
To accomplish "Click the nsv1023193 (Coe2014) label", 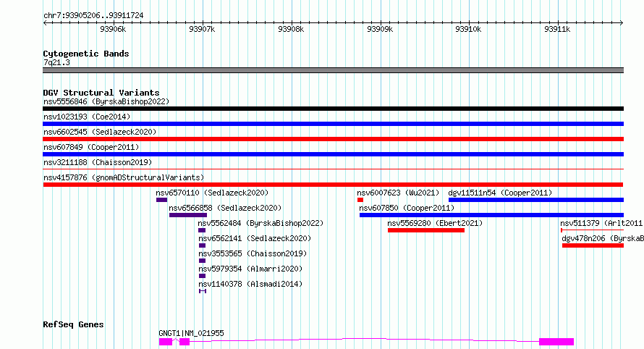I will (87, 117).
